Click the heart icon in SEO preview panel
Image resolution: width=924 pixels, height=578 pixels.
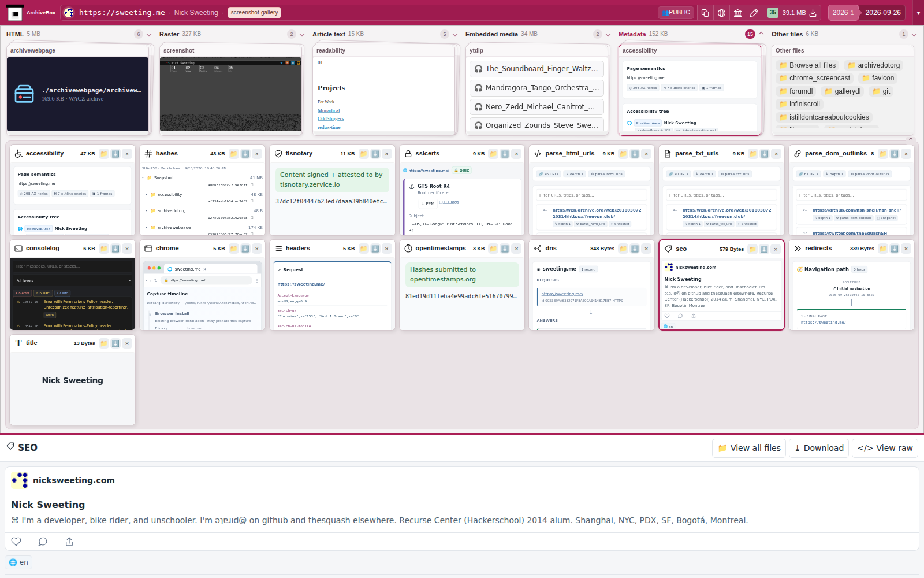click(16, 542)
